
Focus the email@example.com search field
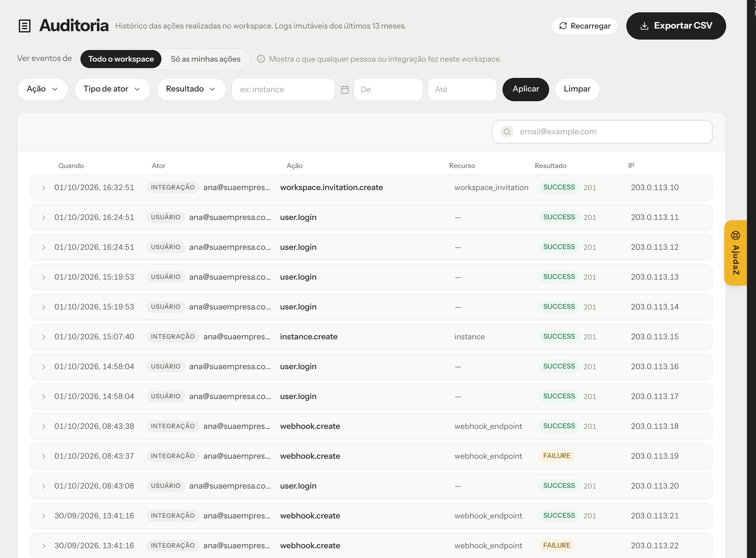pyautogui.click(x=602, y=132)
